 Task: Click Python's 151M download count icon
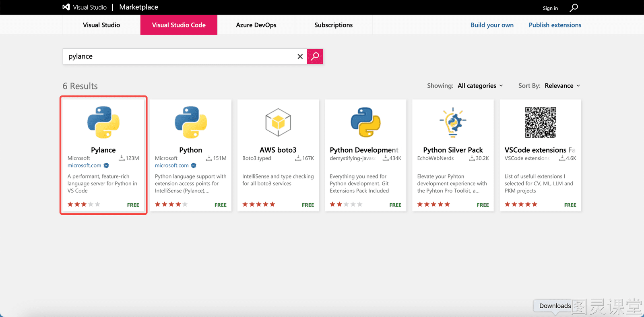tap(209, 158)
